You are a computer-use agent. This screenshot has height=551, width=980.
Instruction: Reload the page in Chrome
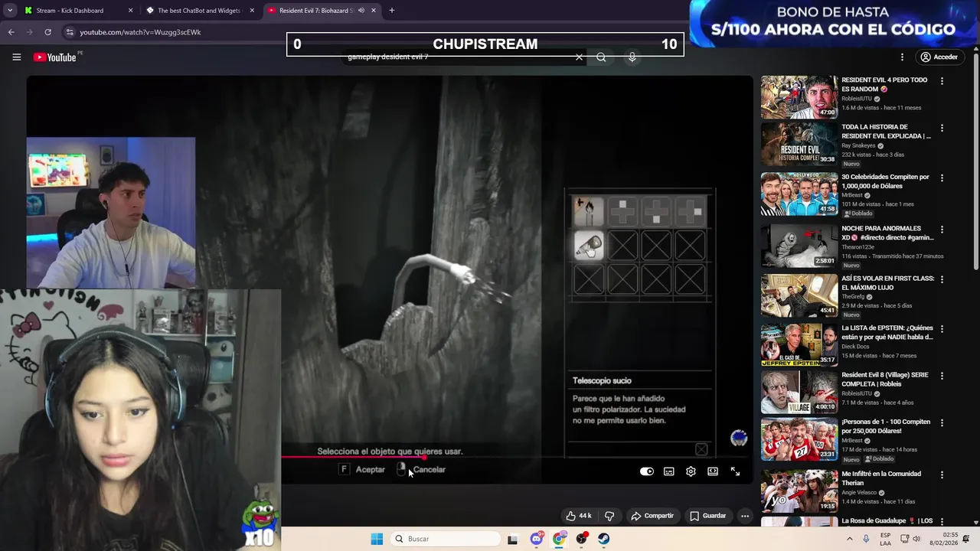coord(47,32)
